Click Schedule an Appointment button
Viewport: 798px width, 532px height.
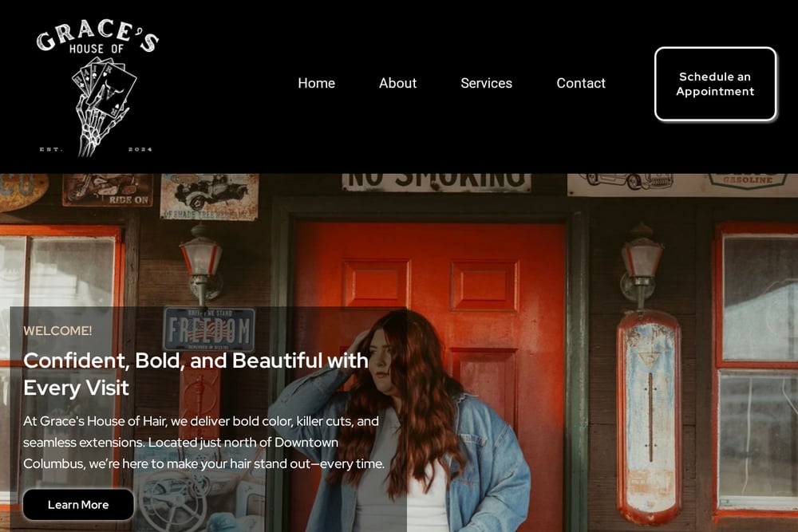pyautogui.click(x=716, y=84)
